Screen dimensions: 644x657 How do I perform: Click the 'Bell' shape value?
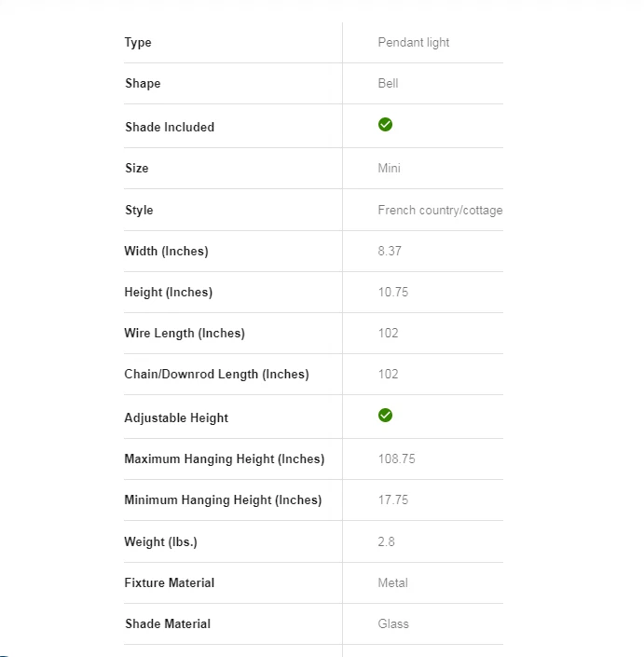point(388,84)
